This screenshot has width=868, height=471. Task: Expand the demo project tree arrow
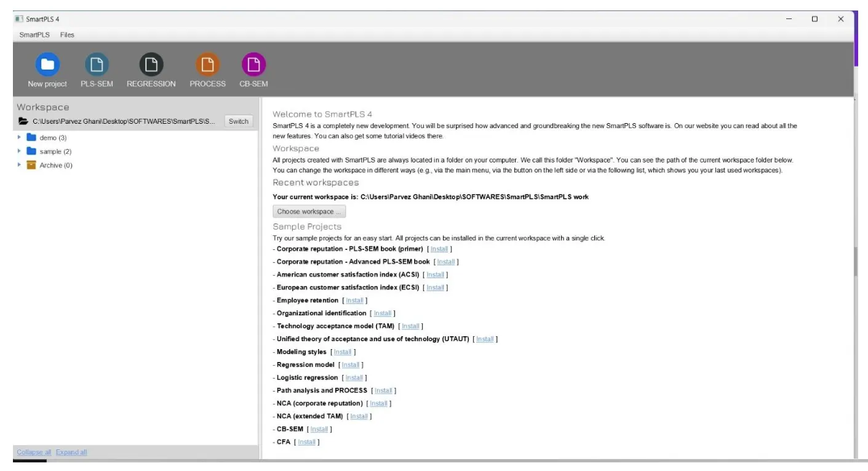coord(20,138)
